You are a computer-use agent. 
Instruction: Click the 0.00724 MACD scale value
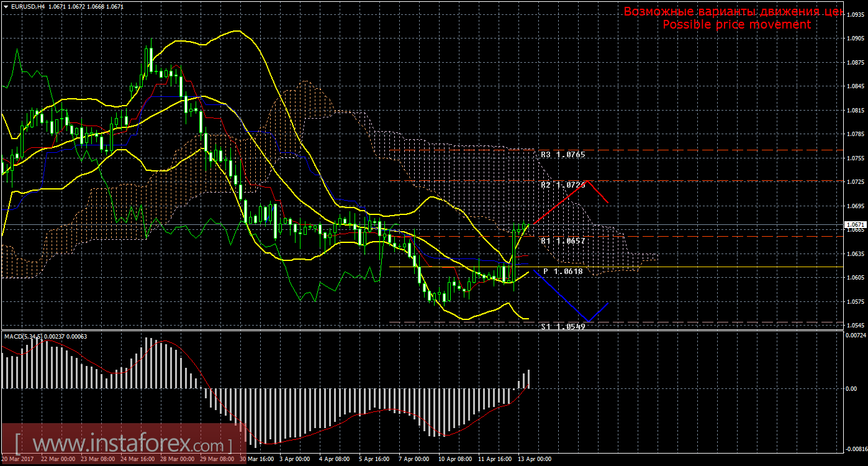pyautogui.click(x=855, y=336)
